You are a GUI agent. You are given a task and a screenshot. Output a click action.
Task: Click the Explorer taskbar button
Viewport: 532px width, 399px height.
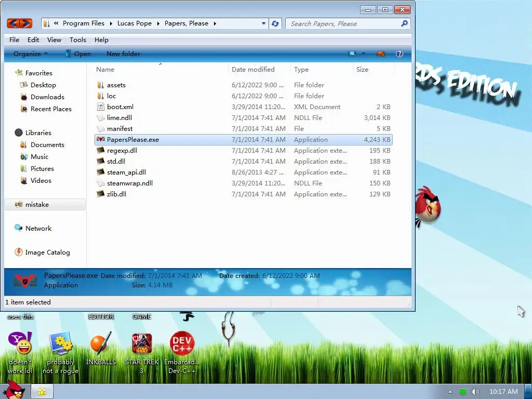[42, 392]
